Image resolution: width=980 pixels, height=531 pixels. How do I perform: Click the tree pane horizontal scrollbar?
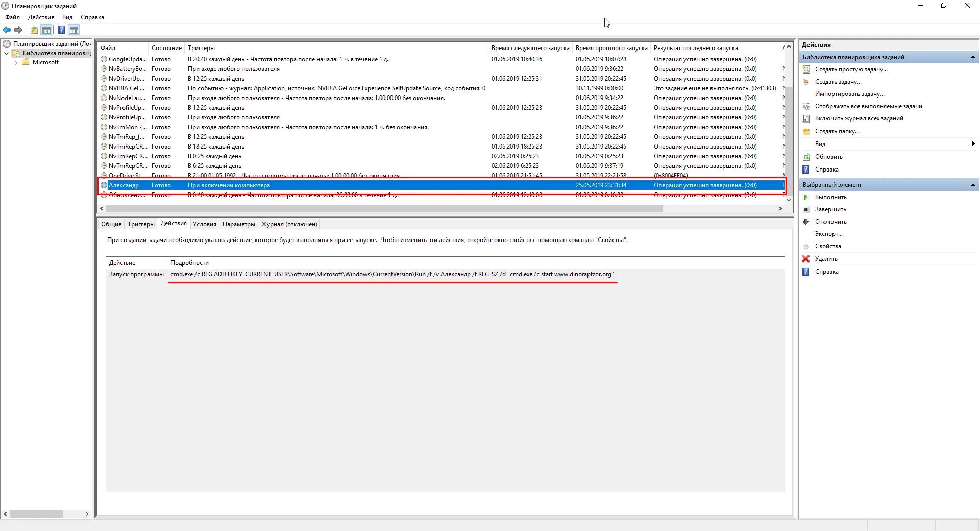36,514
